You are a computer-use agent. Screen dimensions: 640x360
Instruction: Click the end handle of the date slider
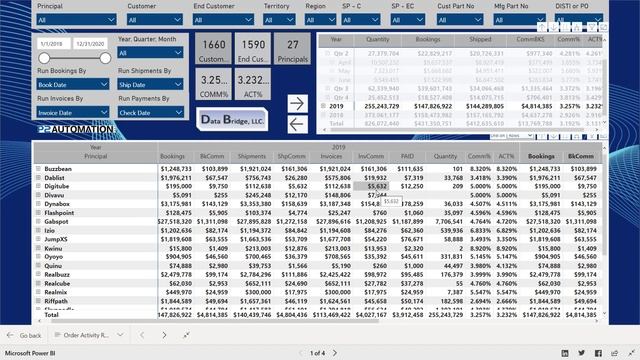tap(105, 58)
